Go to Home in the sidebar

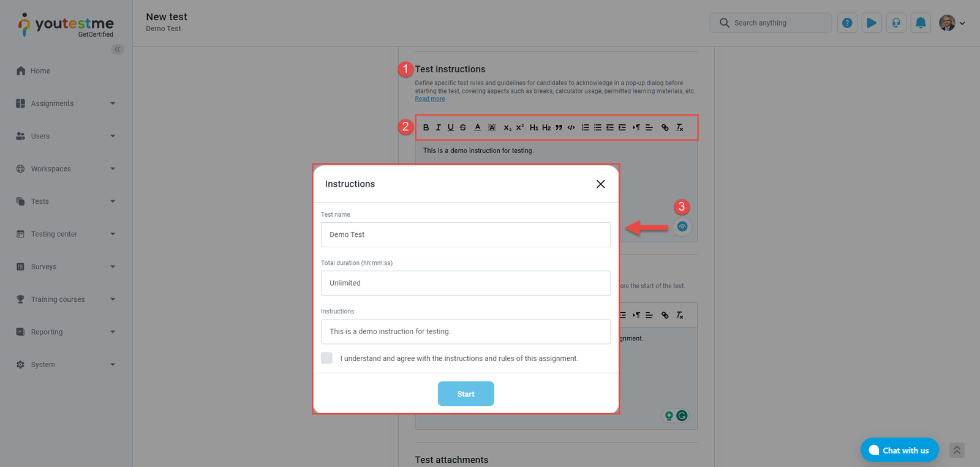40,71
